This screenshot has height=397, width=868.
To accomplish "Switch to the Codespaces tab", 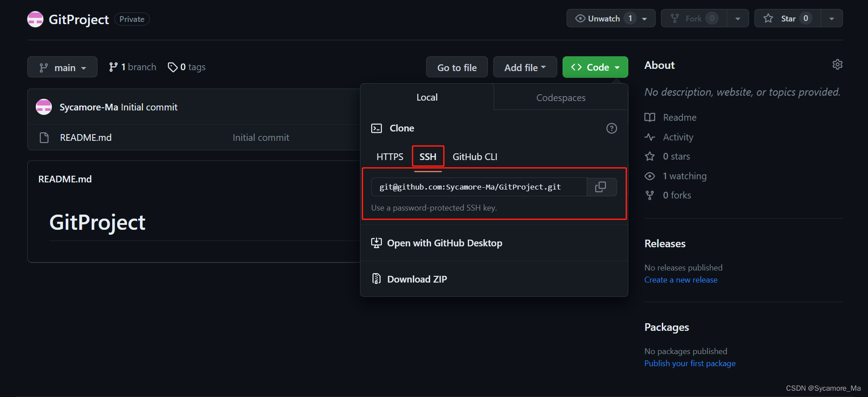I will tap(561, 97).
